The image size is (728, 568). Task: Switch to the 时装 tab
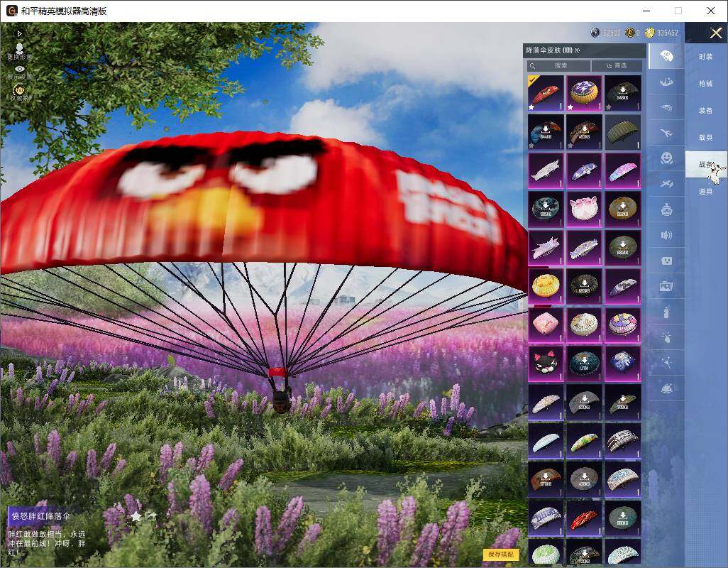[706, 57]
